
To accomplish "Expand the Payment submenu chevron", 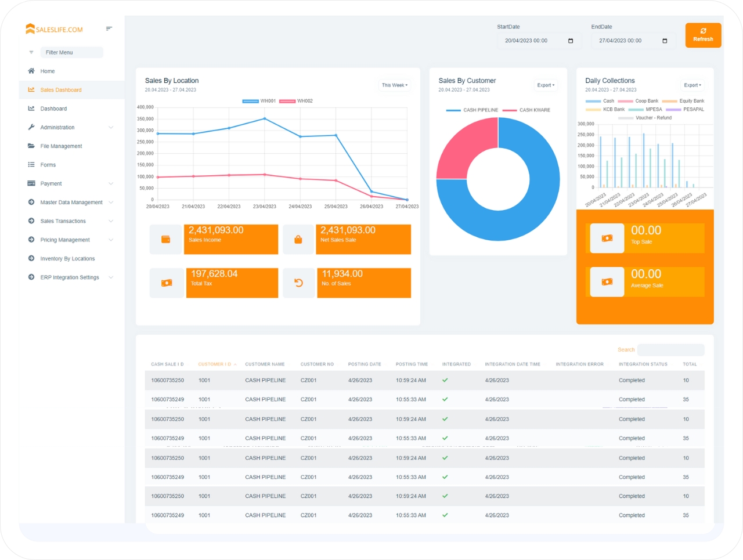I will 111,183.
